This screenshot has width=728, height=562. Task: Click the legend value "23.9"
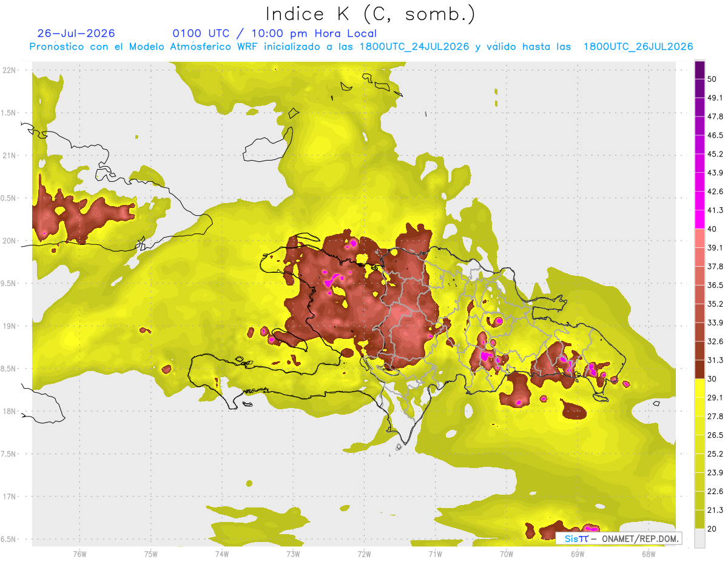[715, 473]
